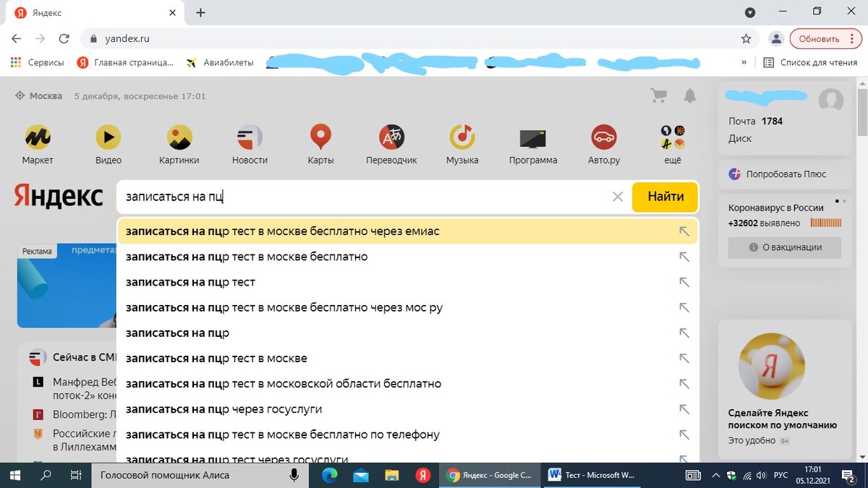Activate the taskbar microphone icon
Image resolution: width=868 pixels, height=488 pixels.
click(x=294, y=475)
